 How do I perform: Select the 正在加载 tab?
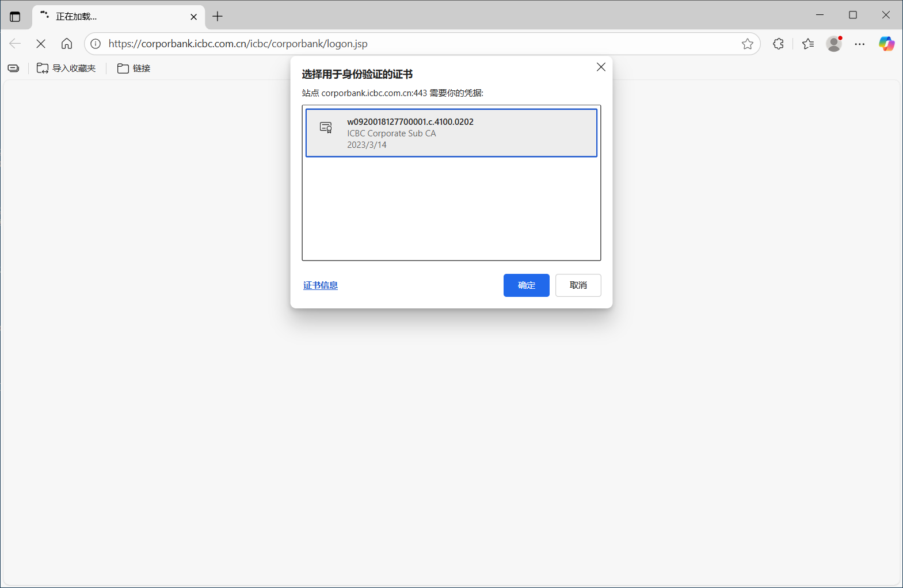[x=118, y=17]
